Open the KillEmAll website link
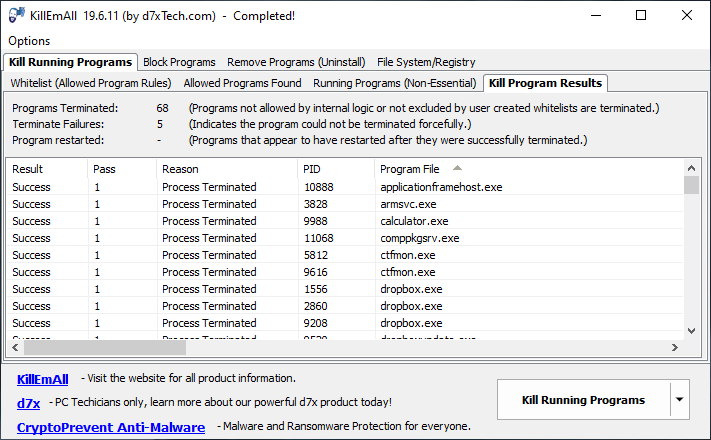Image resolution: width=711 pixels, height=440 pixels. (x=43, y=379)
